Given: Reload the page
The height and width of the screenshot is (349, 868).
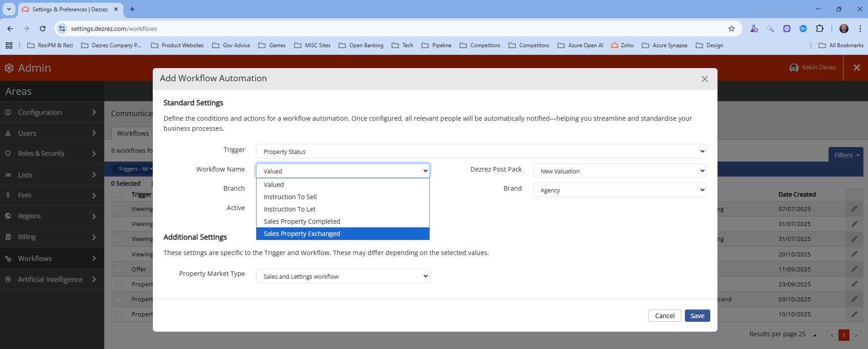Looking at the screenshot, I should coord(43,29).
